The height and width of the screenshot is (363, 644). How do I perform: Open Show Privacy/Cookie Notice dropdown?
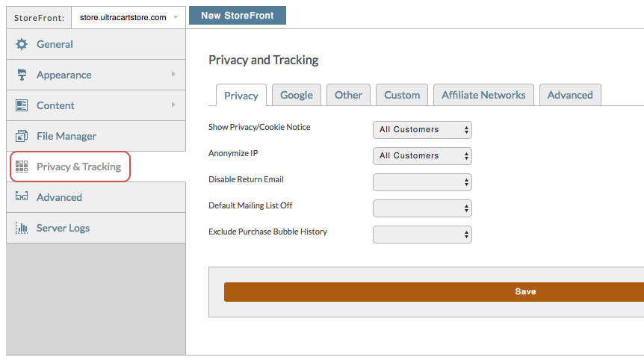(x=422, y=130)
